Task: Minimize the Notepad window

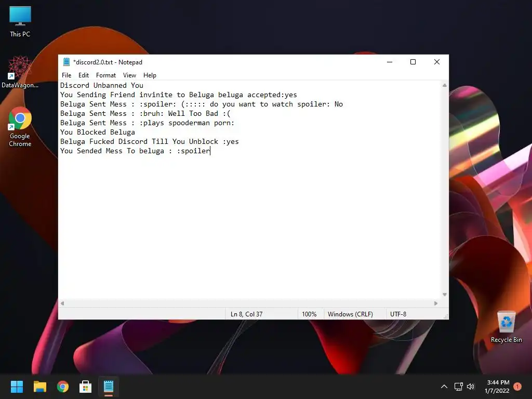Action: [x=390, y=62]
